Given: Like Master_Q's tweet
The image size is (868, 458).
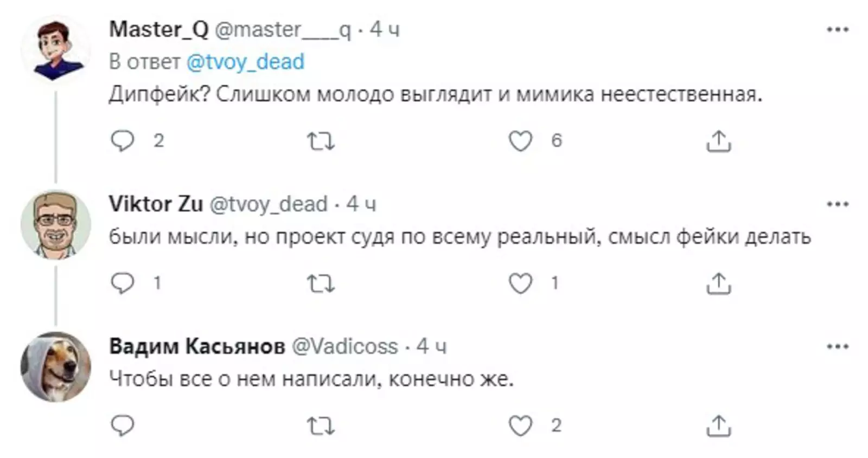Looking at the screenshot, I should coord(520,141).
